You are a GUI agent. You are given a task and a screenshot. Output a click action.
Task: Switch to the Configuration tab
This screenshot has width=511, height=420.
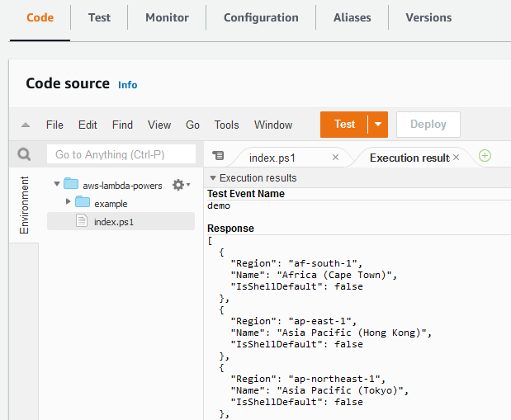point(261,17)
